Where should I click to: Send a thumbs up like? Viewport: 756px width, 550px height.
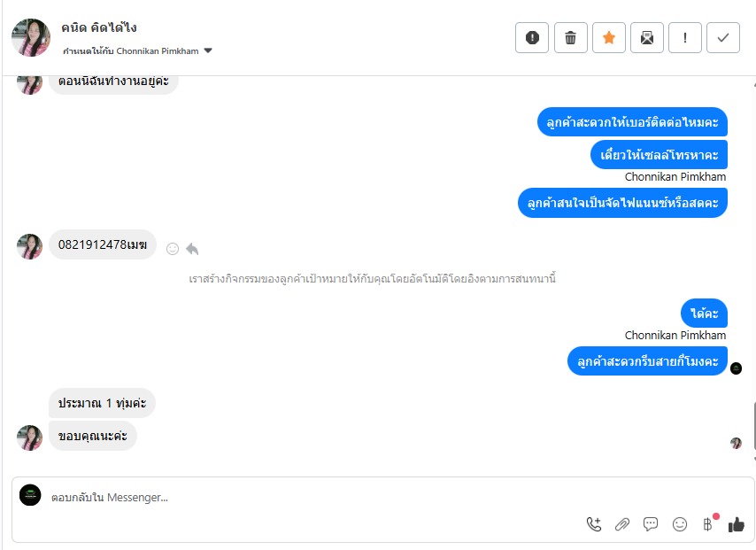[737, 524]
